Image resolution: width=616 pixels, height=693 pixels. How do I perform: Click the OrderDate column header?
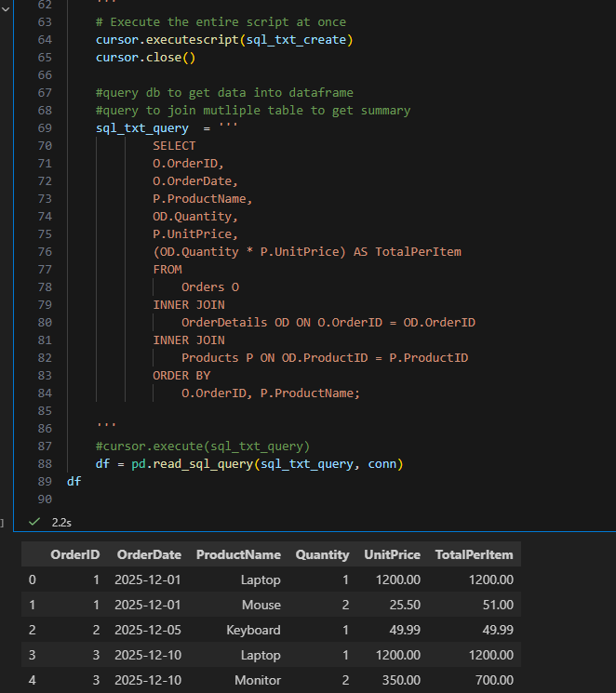click(149, 554)
